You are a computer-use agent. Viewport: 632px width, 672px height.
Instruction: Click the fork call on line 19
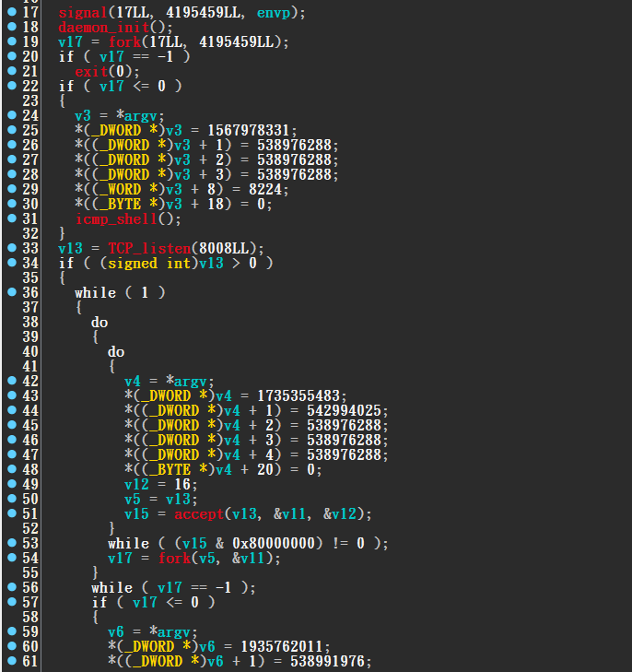(x=124, y=42)
